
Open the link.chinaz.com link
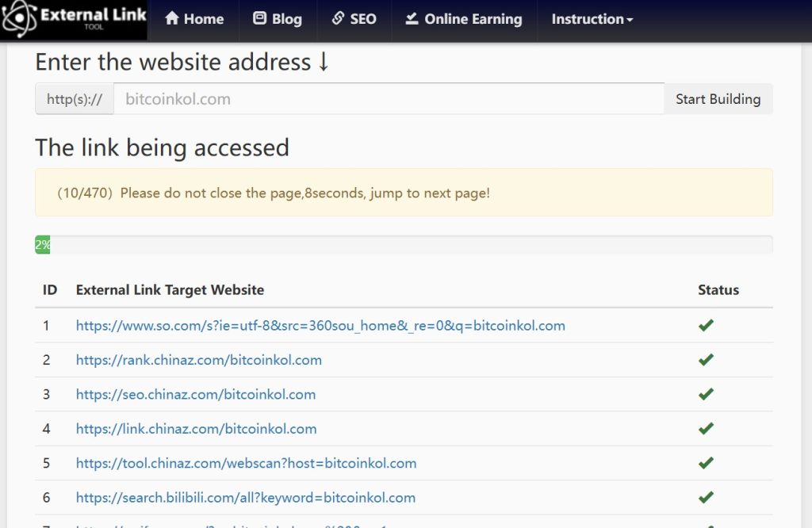click(x=197, y=429)
